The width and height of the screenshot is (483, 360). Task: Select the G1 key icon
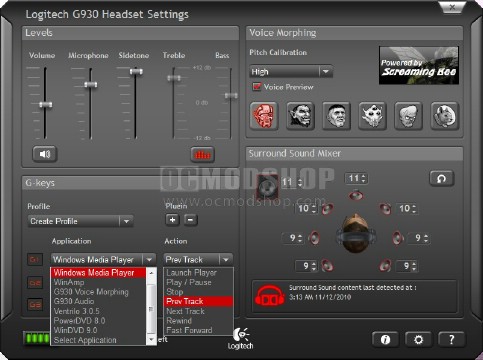35,259
